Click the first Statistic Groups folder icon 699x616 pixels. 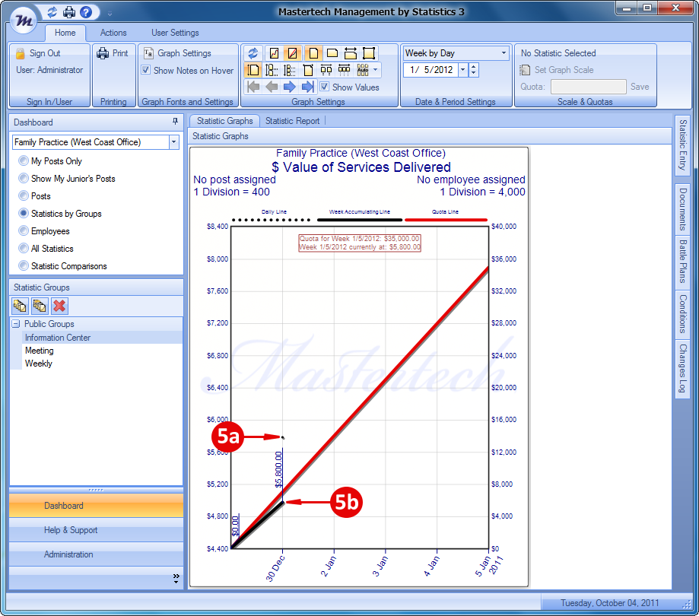pyautogui.click(x=20, y=306)
